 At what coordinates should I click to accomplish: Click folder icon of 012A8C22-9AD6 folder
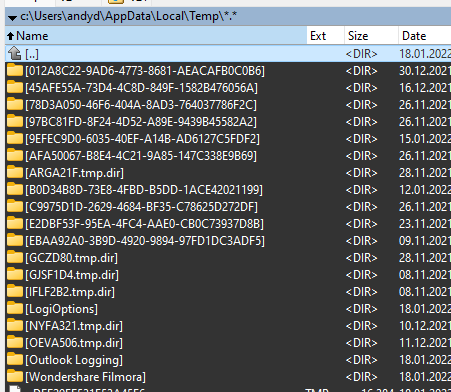tap(15, 70)
